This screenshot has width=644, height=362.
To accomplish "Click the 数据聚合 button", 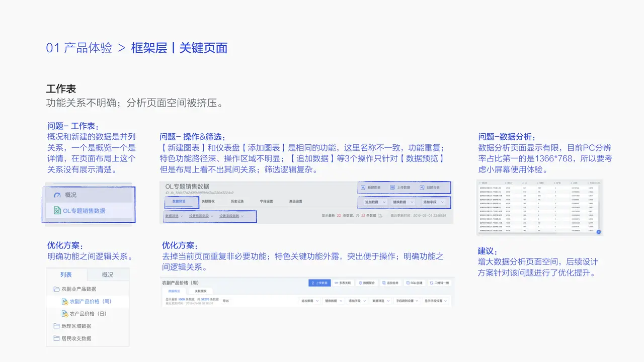I will (x=367, y=283).
